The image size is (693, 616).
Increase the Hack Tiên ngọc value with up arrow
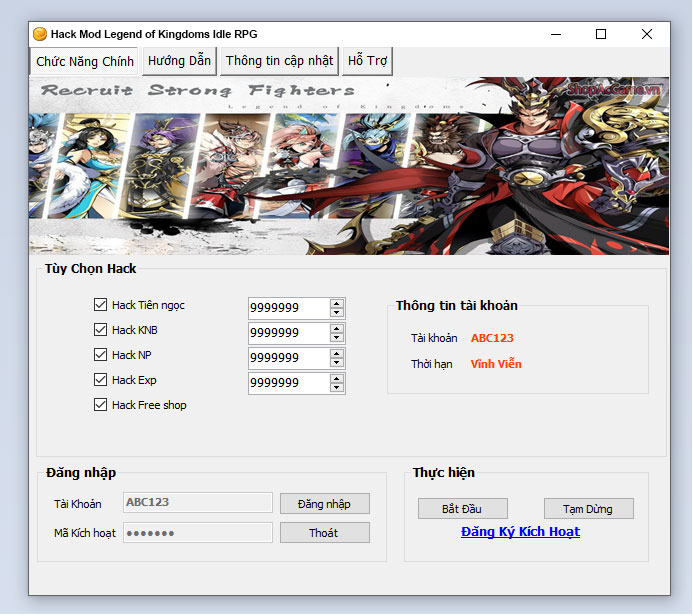(x=337, y=304)
